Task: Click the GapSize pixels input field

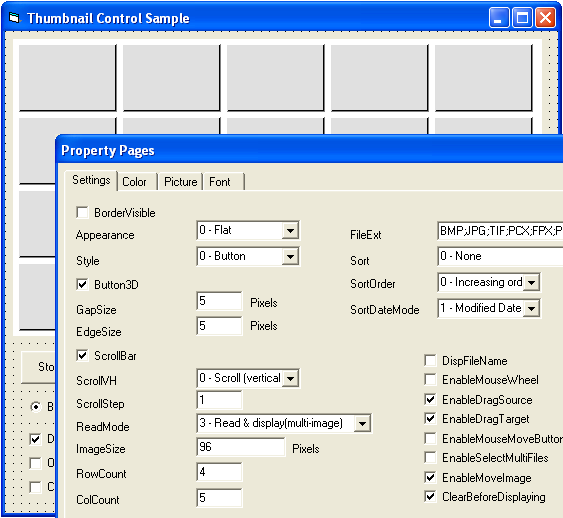Action: (x=219, y=301)
